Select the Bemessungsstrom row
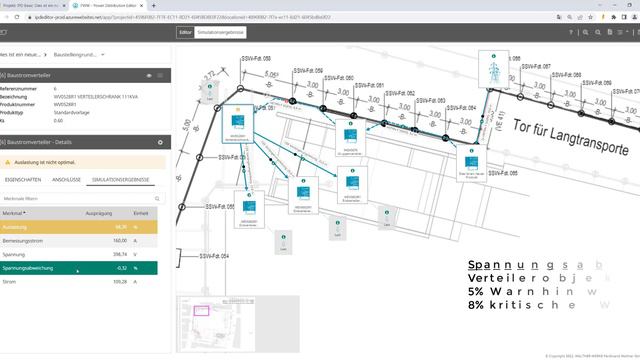Image resolution: width=640 pixels, height=360 pixels. 78,241
